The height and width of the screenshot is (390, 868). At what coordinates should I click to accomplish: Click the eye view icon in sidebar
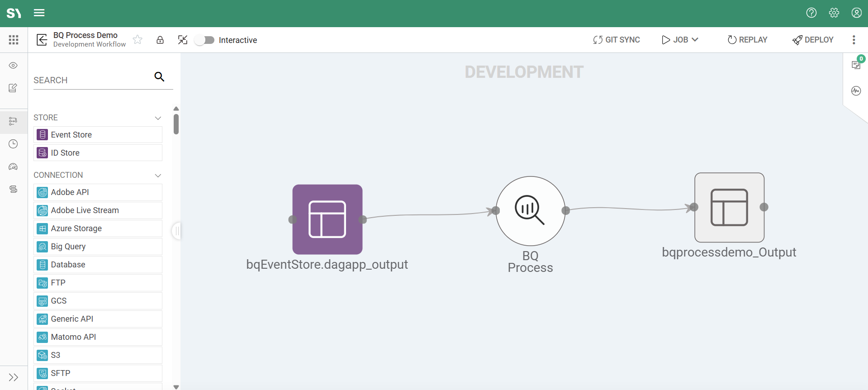point(13,66)
